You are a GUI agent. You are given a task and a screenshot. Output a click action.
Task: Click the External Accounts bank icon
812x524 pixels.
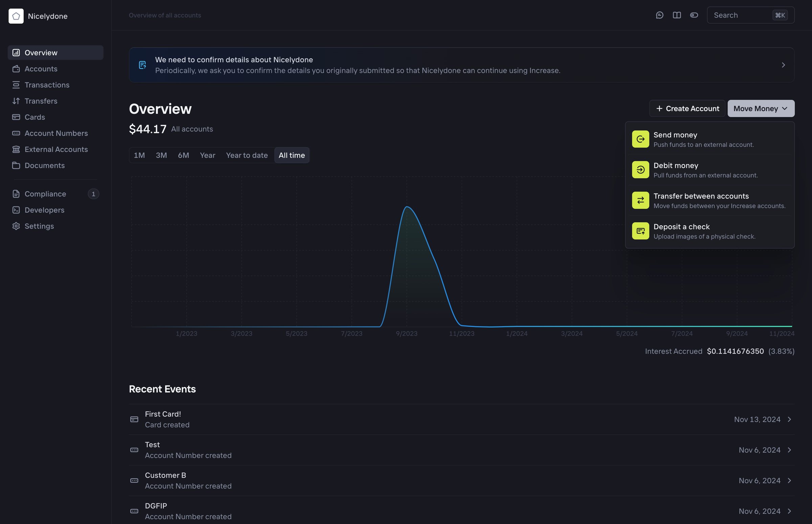pyautogui.click(x=16, y=150)
